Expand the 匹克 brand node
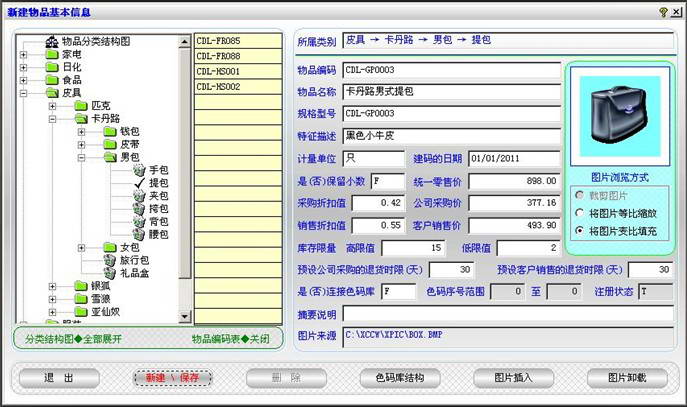 click(53, 106)
